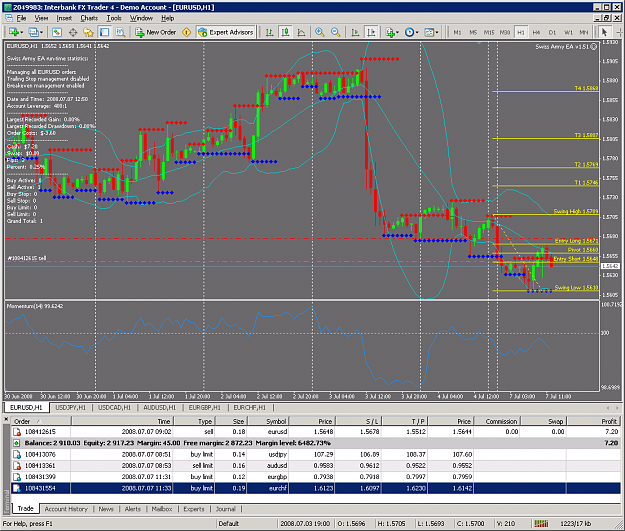Toggle the Terminal window button
625x531 pixels.
pyautogui.click(x=104, y=32)
